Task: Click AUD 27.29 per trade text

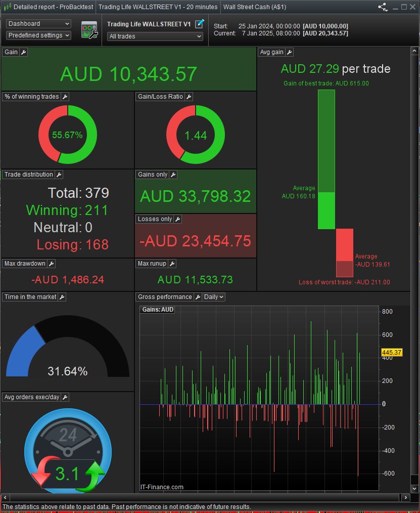Action: (x=336, y=69)
